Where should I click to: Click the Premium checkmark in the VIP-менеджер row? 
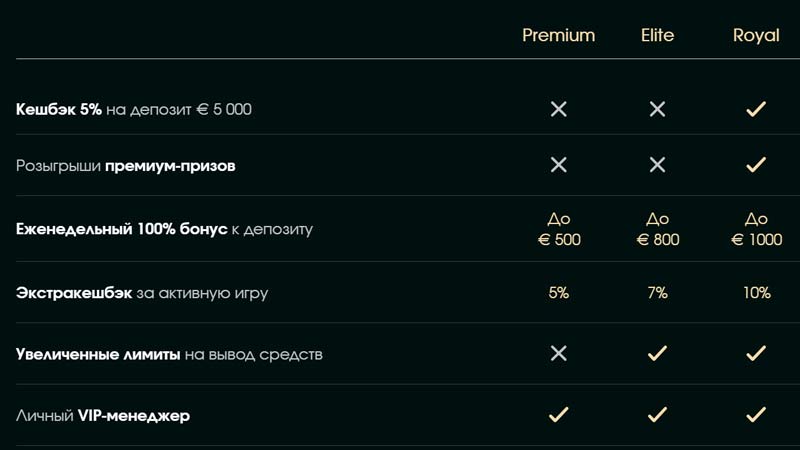(x=559, y=413)
